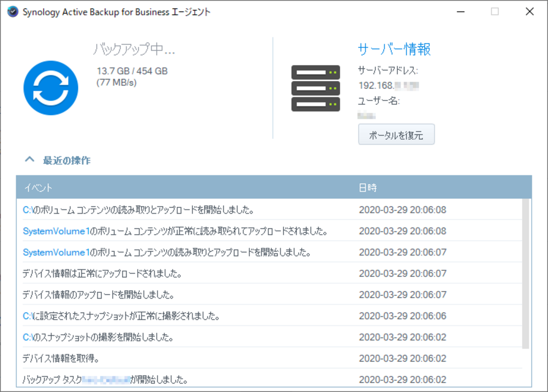Click the 最近の操作 section title
The width and height of the screenshot is (548, 392).
67,160
